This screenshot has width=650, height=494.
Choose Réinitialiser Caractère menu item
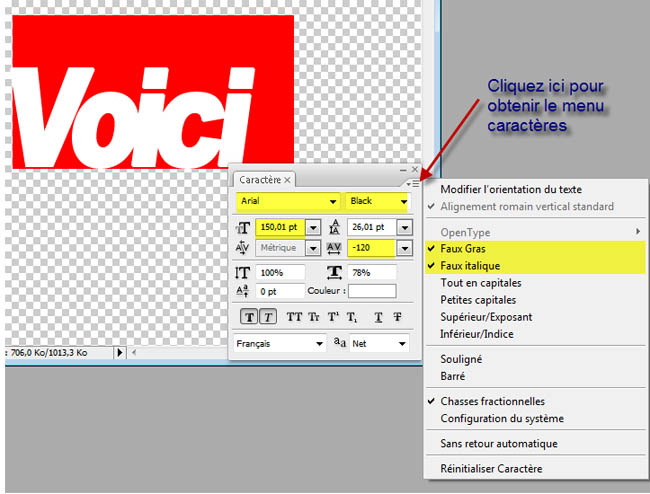click(536, 469)
